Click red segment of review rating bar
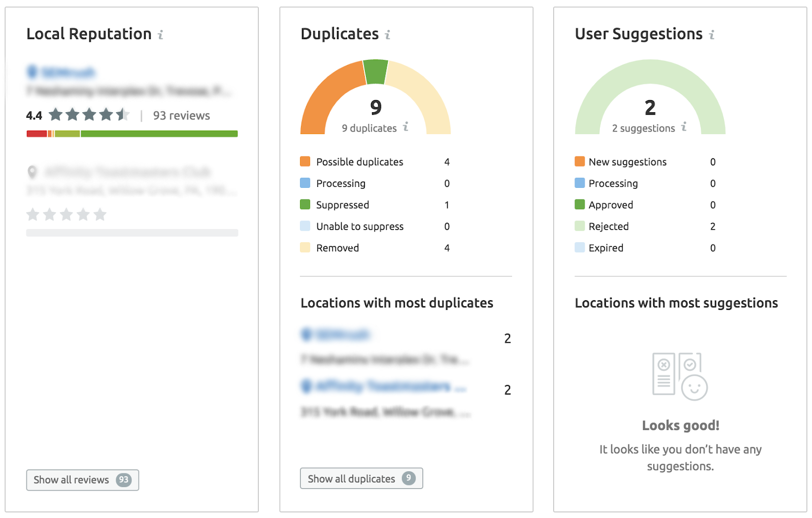812x518 pixels. tap(37, 134)
